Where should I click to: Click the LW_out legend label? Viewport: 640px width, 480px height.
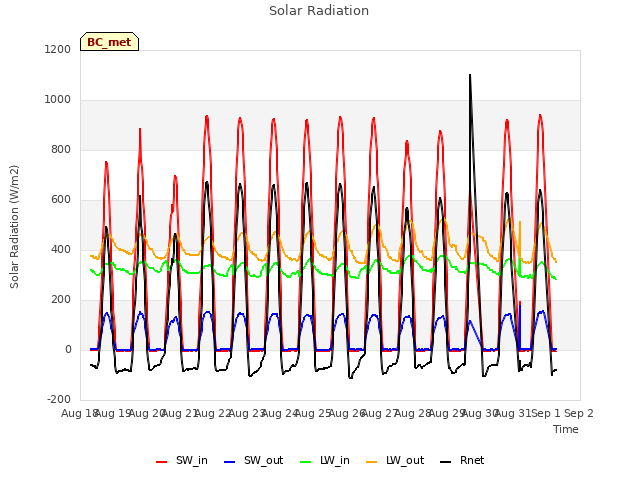pos(405,460)
